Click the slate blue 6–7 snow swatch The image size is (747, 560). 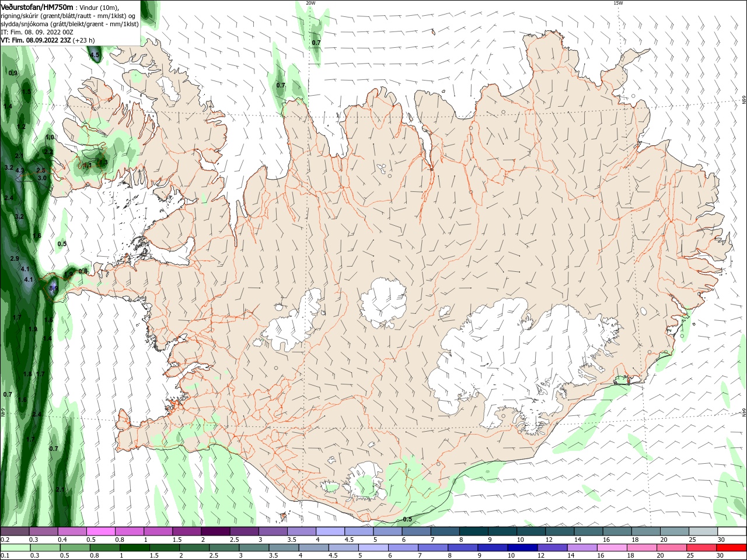[x=417, y=531]
